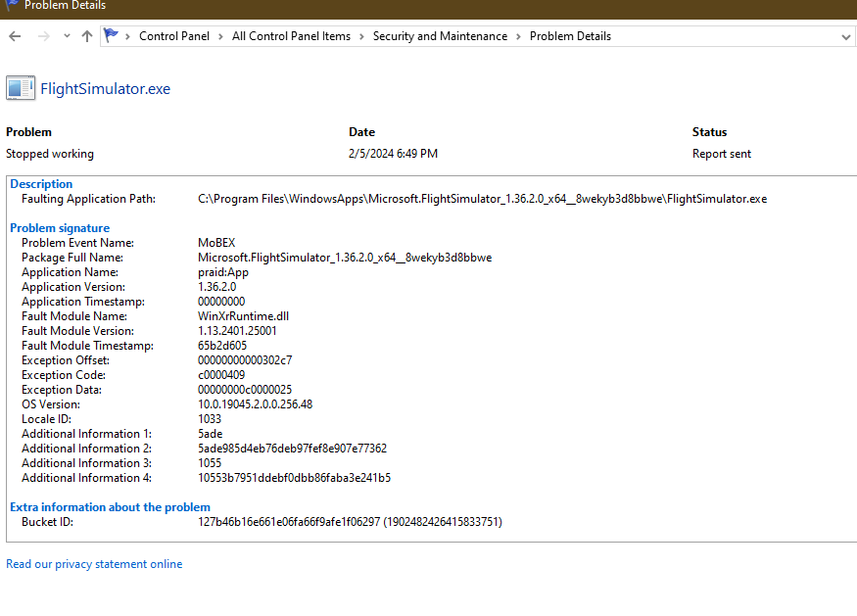Open Read our privacy statement online link
The image size is (857, 616).
[94, 564]
